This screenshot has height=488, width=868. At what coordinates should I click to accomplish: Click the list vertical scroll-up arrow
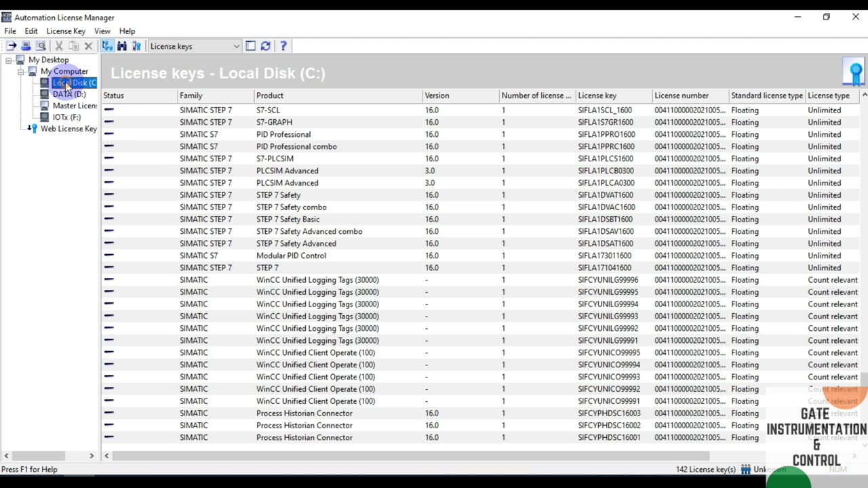click(864, 96)
